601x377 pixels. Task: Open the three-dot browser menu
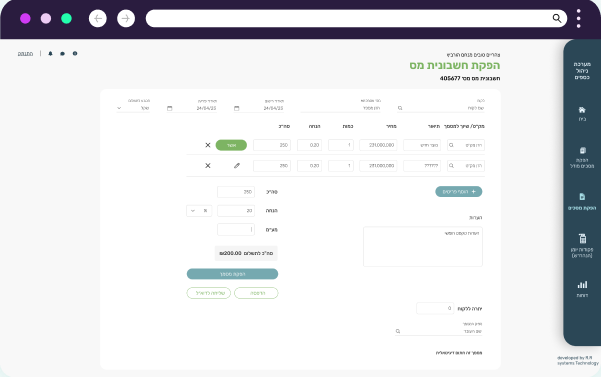tap(578, 18)
